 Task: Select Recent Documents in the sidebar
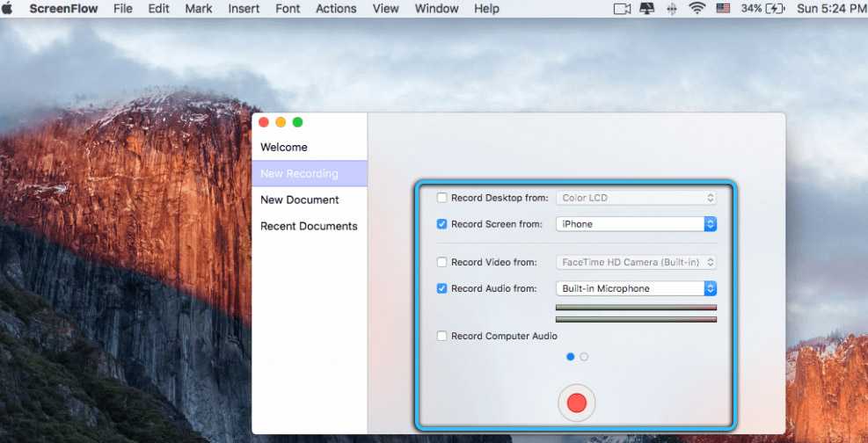(309, 226)
